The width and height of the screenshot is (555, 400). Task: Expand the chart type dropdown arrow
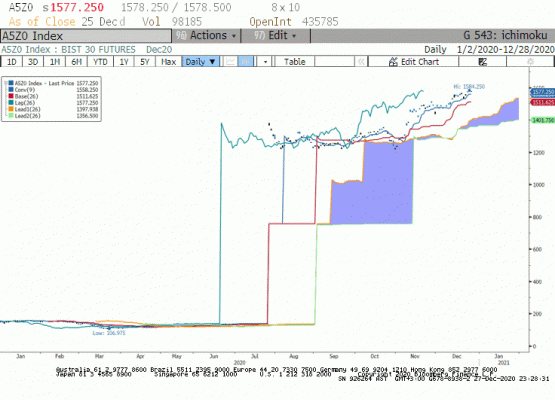click(x=265, y=62)
